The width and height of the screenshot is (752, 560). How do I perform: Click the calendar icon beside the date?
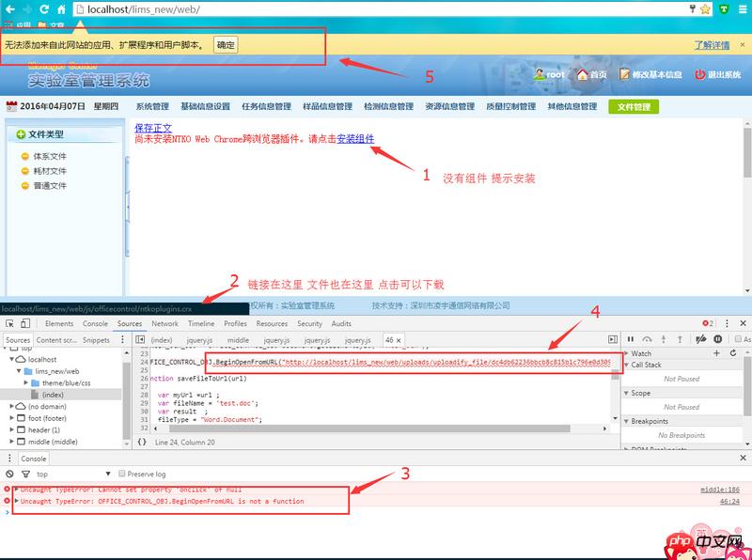(11, 106)
